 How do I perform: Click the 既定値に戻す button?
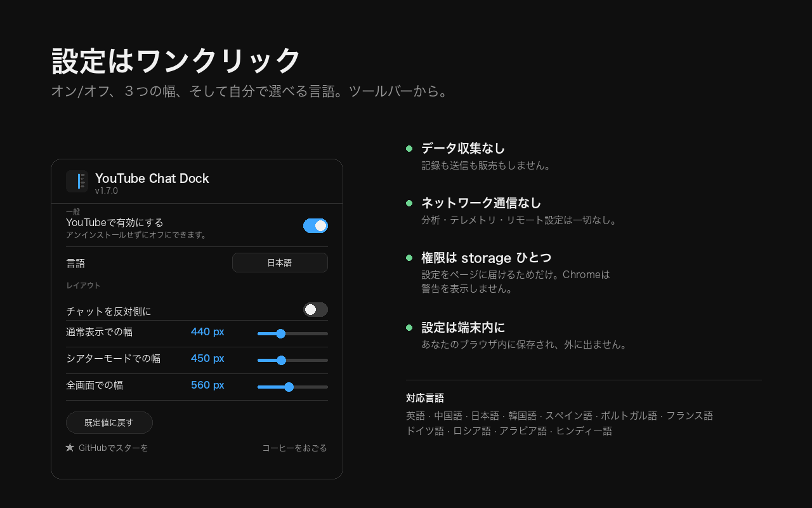point(109,422)
